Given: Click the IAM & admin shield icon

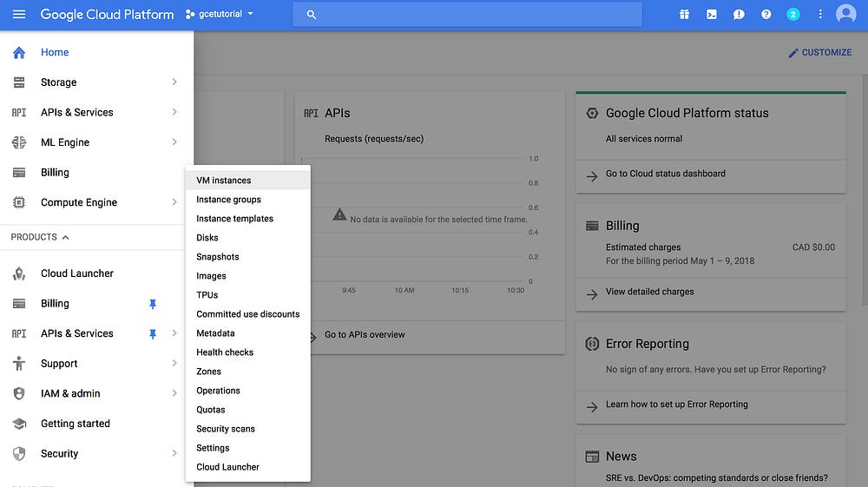Looking at the screenshot, I should [x=19, y=393].
